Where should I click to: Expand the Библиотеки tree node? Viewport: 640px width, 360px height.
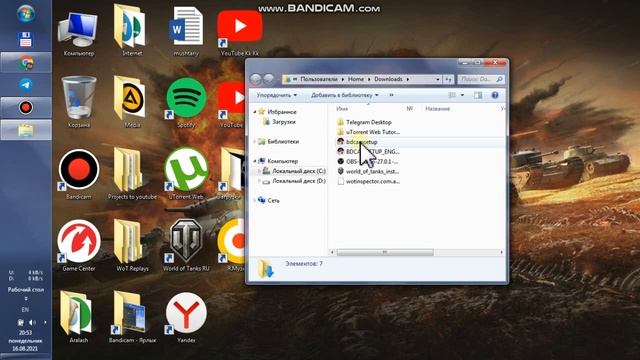(x=255, y=141)
